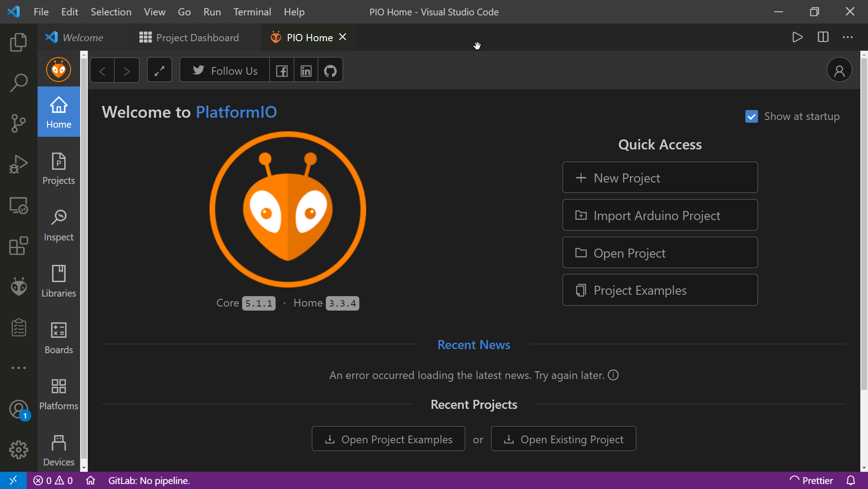Click the Prettier status bar item
The height and width of the screenshot is (489, 868).
(811, 480)
